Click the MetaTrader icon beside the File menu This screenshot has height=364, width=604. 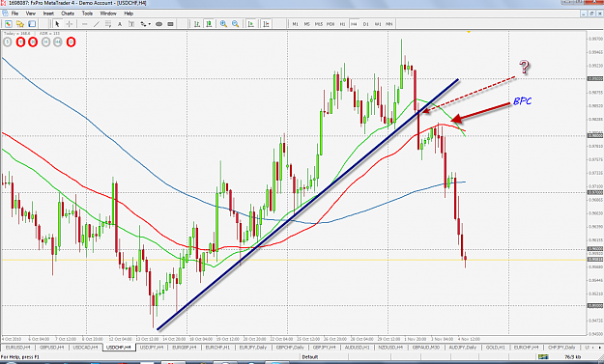click(5, 14)
